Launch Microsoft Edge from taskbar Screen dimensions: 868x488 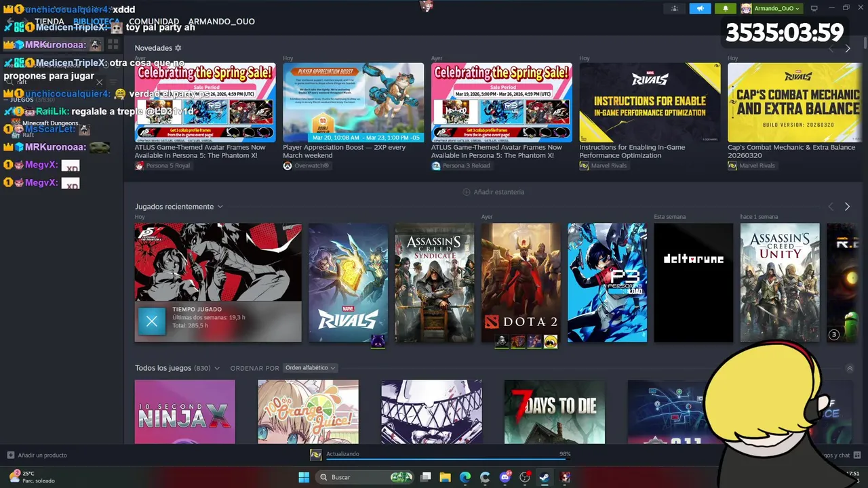coord(465,477)
